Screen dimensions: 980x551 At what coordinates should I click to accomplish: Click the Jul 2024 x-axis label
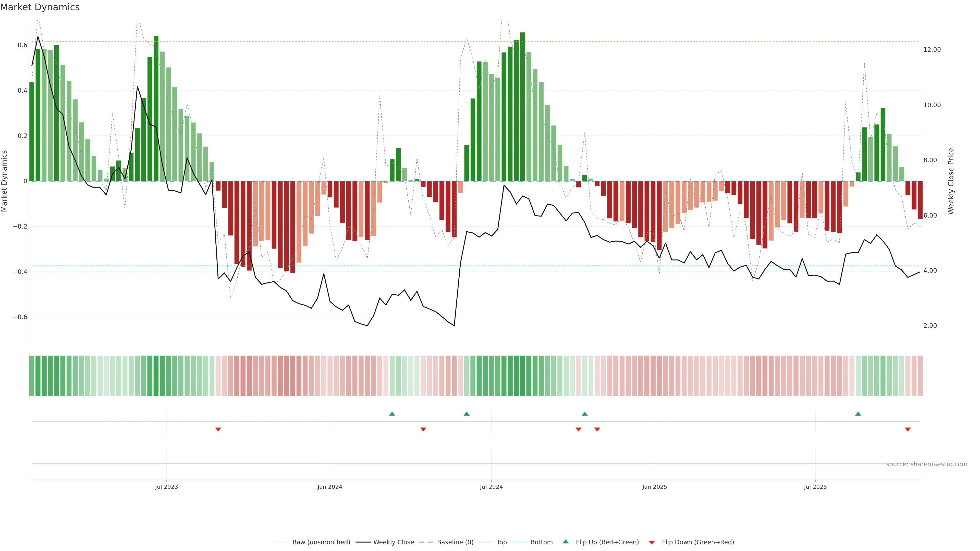[491, 487]
